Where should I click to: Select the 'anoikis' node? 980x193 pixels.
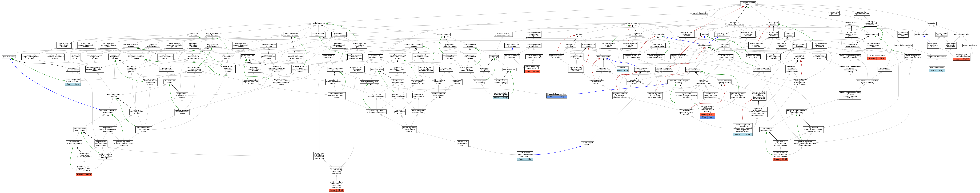click(622, 69)
